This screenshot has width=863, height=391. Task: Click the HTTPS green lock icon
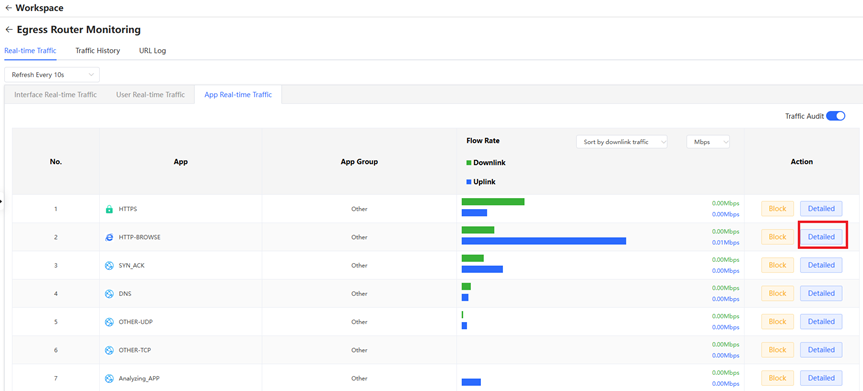click(x=109, y=209)
